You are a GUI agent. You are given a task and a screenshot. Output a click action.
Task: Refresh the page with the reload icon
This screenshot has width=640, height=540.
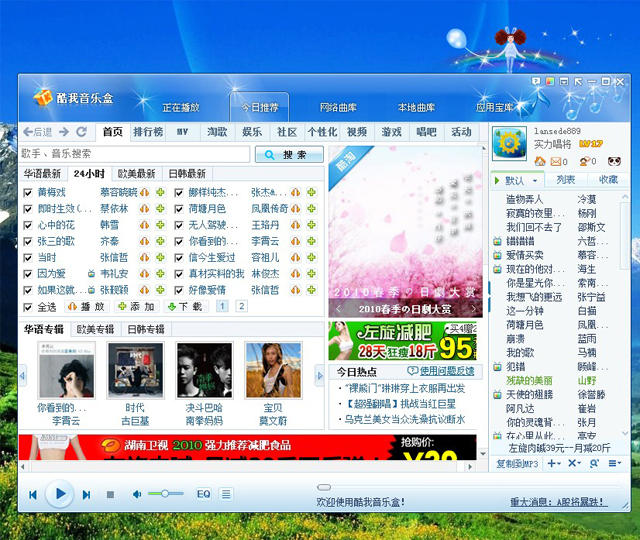pos(81,132)
